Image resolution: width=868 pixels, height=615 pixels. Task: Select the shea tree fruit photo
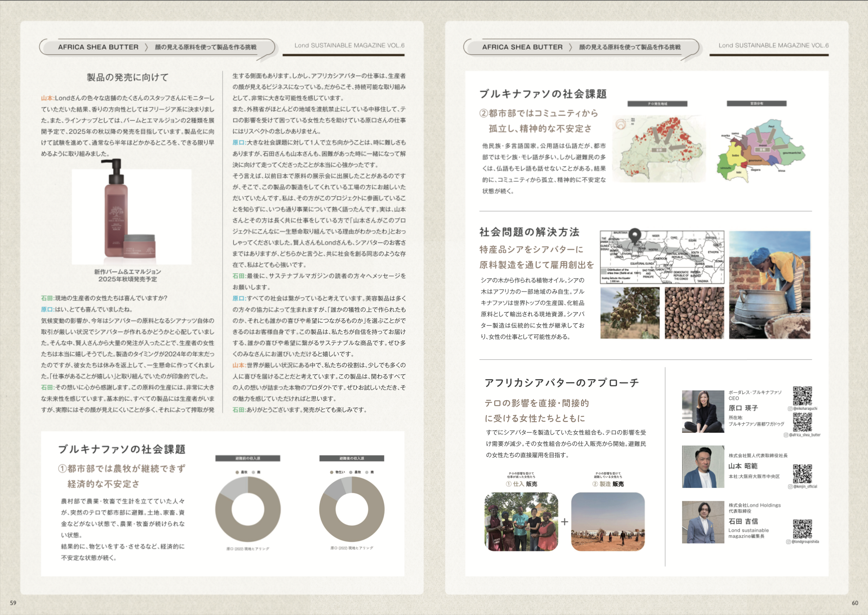pyautogui.click(x=630, y=313)
